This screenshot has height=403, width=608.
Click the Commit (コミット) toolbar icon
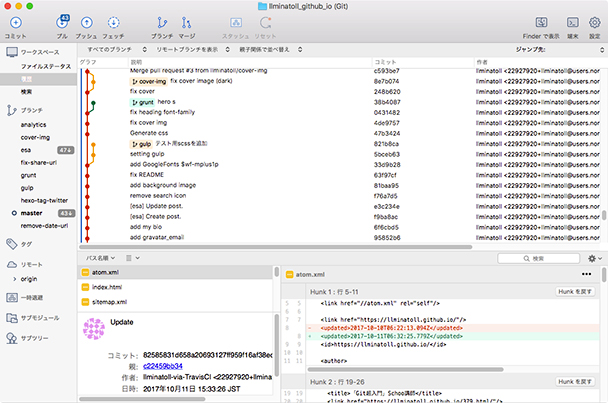coord(16,23)
